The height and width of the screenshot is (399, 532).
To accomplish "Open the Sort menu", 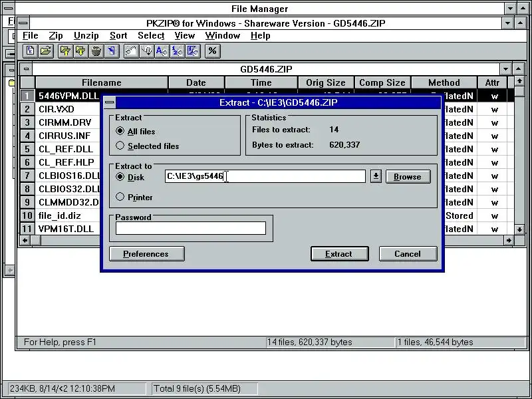I will pyautogui.click(x=118, y=36).
